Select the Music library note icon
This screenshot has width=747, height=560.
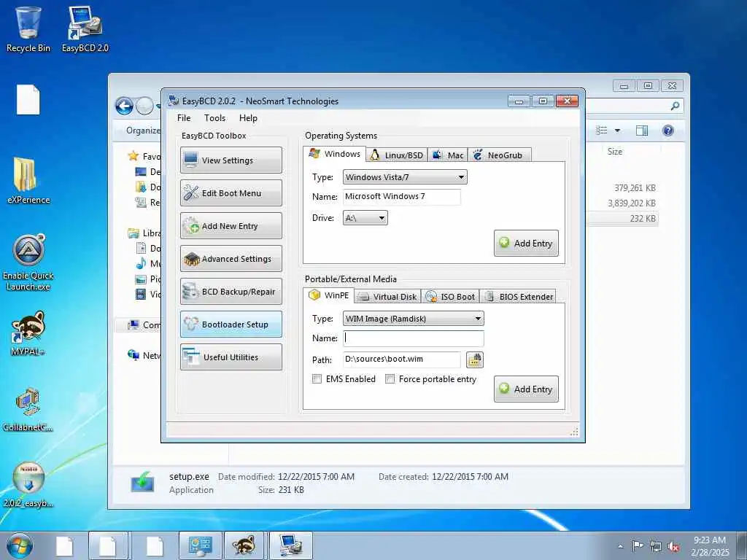pyautogui.click(x=141, y=263)
